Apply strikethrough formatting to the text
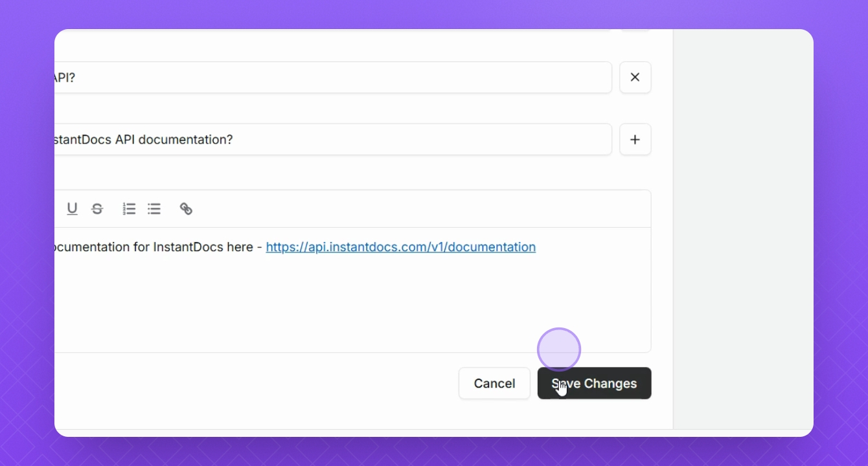868x466 pixels. [97, 208]
